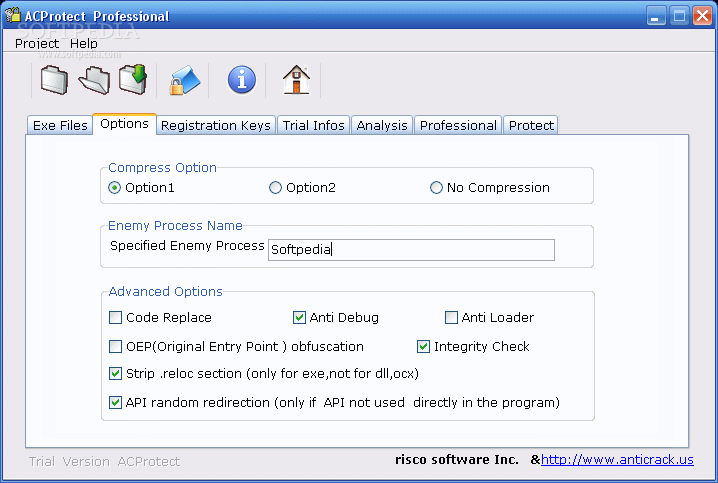Select the Option2 compression radio button
The image size is (718, 483).
276,188
